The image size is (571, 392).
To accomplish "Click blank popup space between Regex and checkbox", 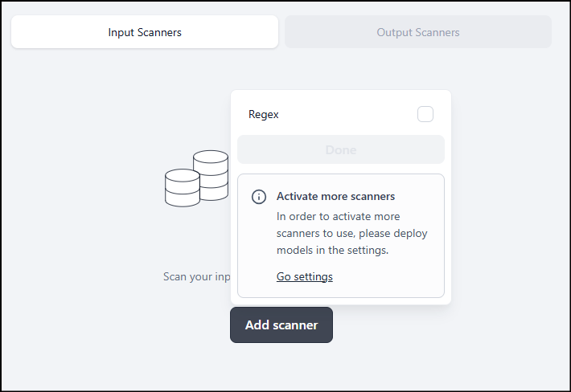I will click(346, 114).
